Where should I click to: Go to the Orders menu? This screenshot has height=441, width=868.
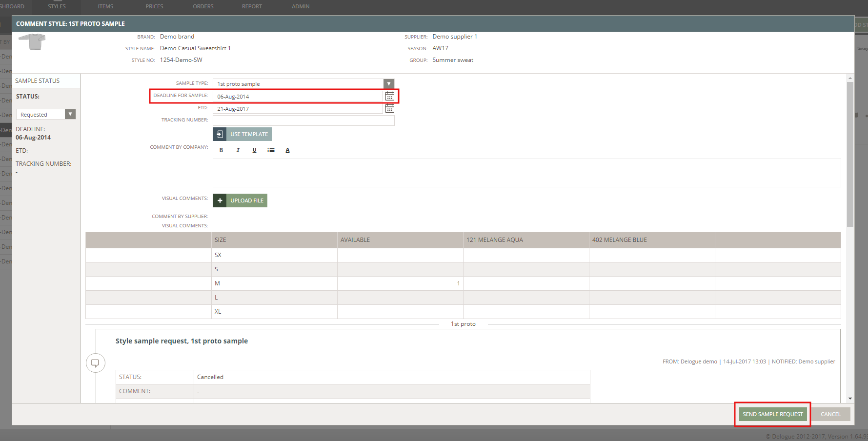pos(203,6)
